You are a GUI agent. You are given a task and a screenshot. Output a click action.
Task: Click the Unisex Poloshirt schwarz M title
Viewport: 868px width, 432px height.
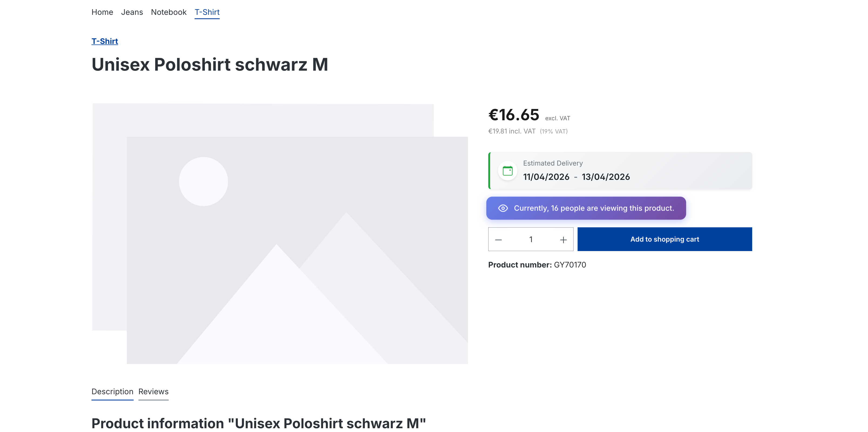pyautogui.click(x=210, y=65)
